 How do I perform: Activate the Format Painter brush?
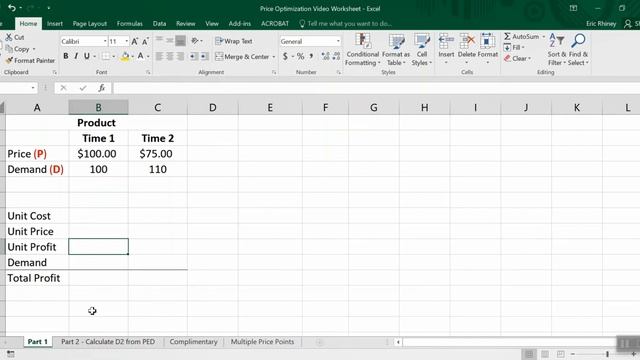tap(9, 60)
